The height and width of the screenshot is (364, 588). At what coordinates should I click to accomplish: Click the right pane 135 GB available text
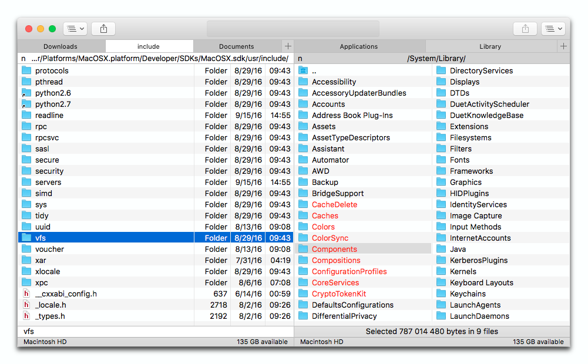(538, 342)
